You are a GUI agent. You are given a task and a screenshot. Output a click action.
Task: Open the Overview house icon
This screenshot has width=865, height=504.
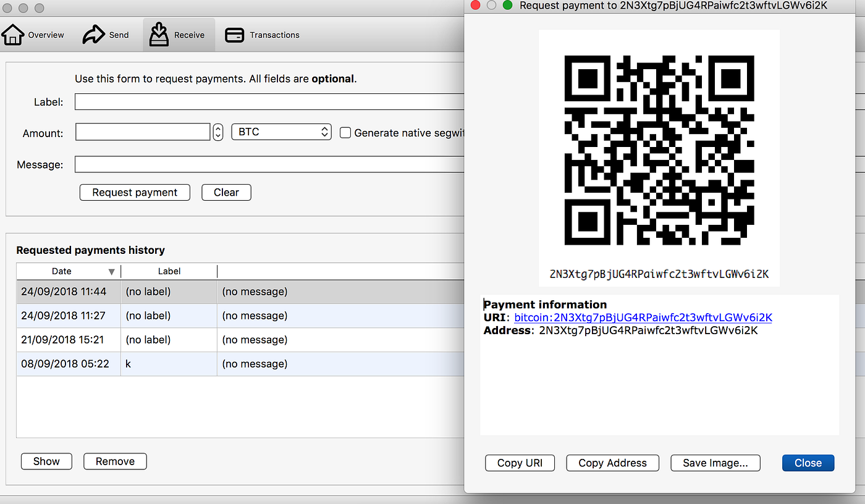click(14, 35)
